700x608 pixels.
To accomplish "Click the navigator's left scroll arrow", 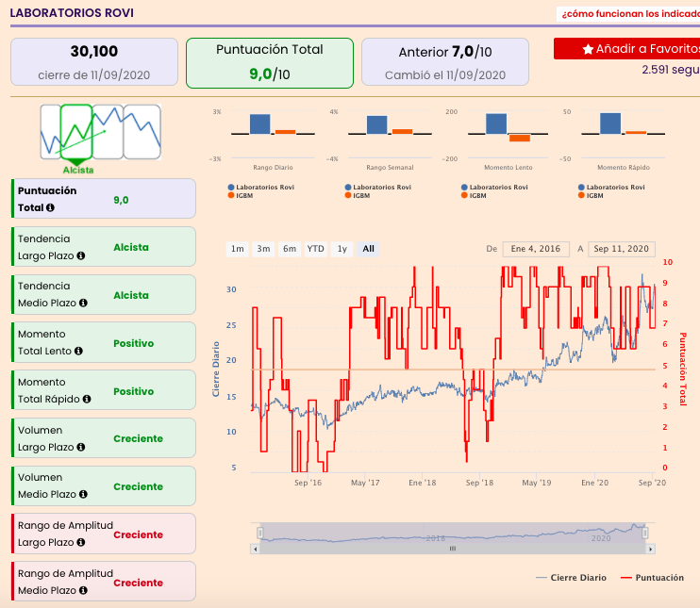I will 255,550.
